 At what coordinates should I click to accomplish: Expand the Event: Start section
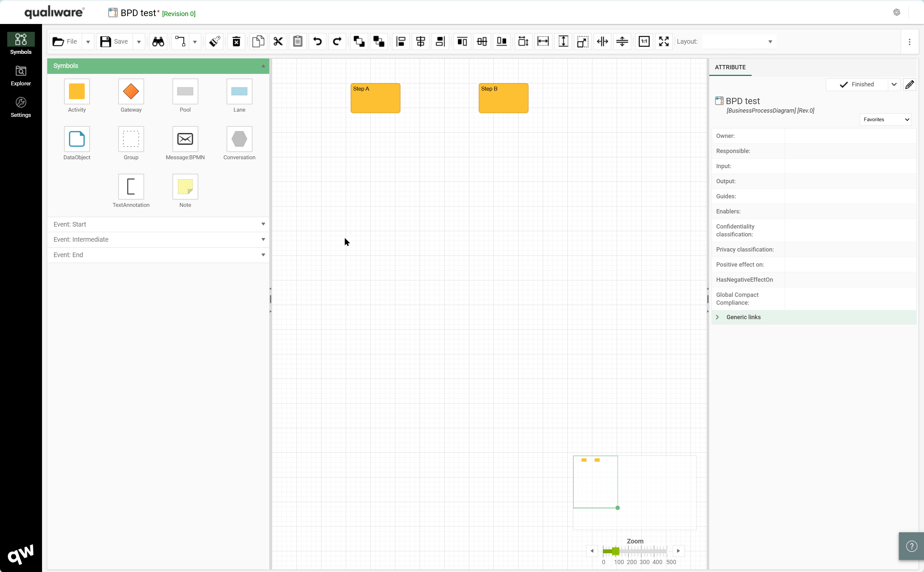click(158, 224)
